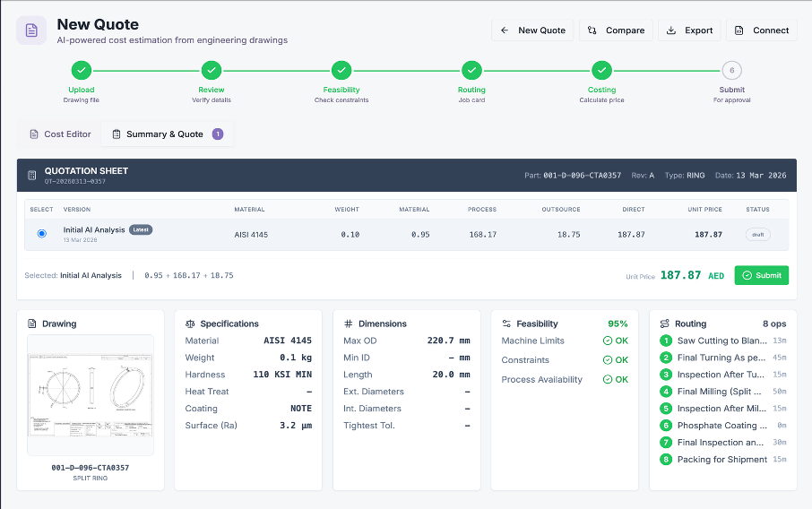This screenshot has height=509, width=812.
Task: Click the Export button
Action: (x=689, y=30)
